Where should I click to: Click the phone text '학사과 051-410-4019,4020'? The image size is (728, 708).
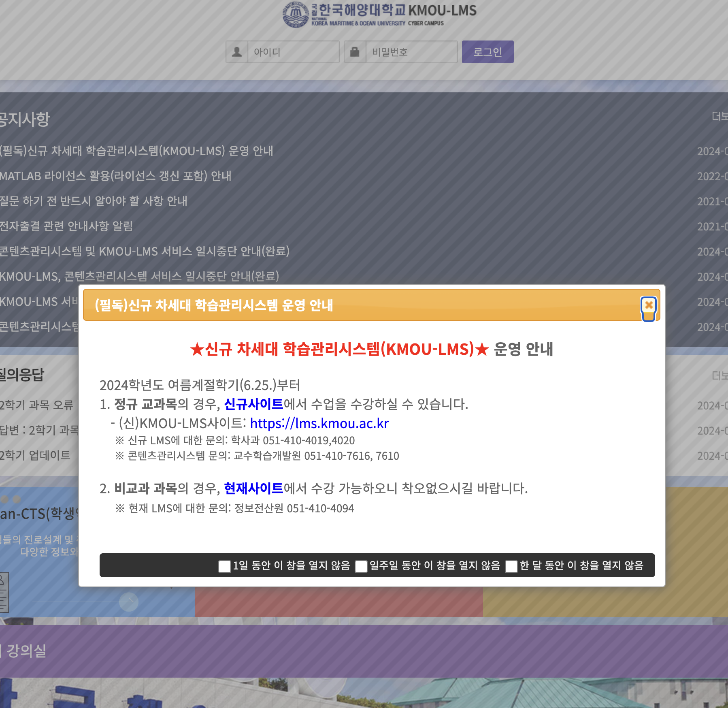click(293, 441)
